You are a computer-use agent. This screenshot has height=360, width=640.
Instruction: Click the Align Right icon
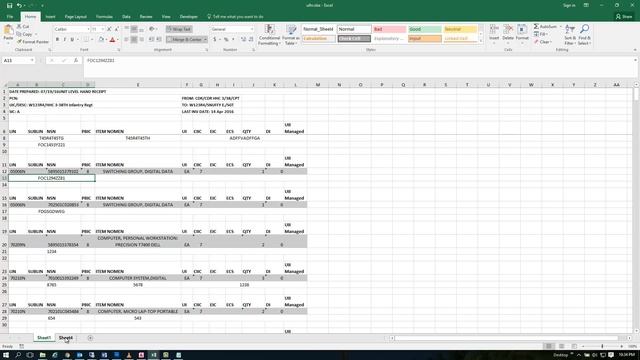pos(141,40)
